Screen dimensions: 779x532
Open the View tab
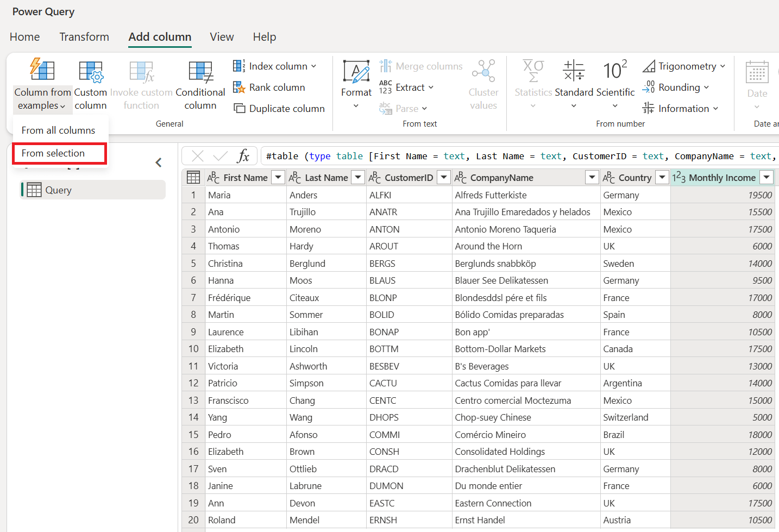[x=222, y=36]
